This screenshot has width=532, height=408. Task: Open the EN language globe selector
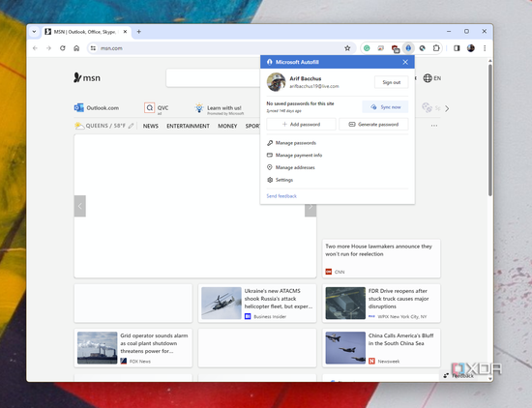[x=432, y=78]
